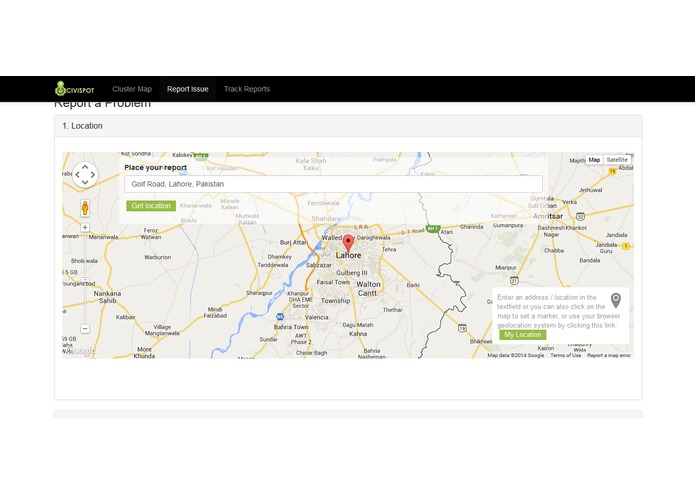The image size is (695, 494).
Task: Click the My Location button
Action: (523, 335)
